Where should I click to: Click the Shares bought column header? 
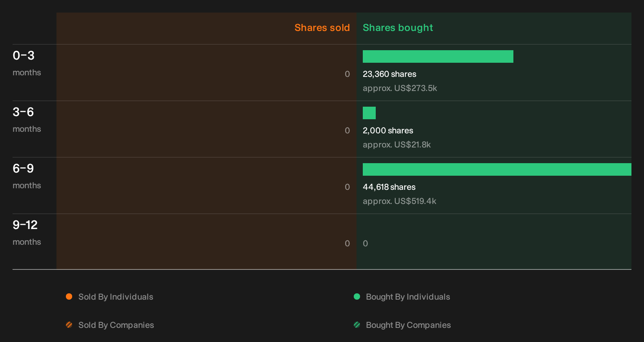click(398, 28)
